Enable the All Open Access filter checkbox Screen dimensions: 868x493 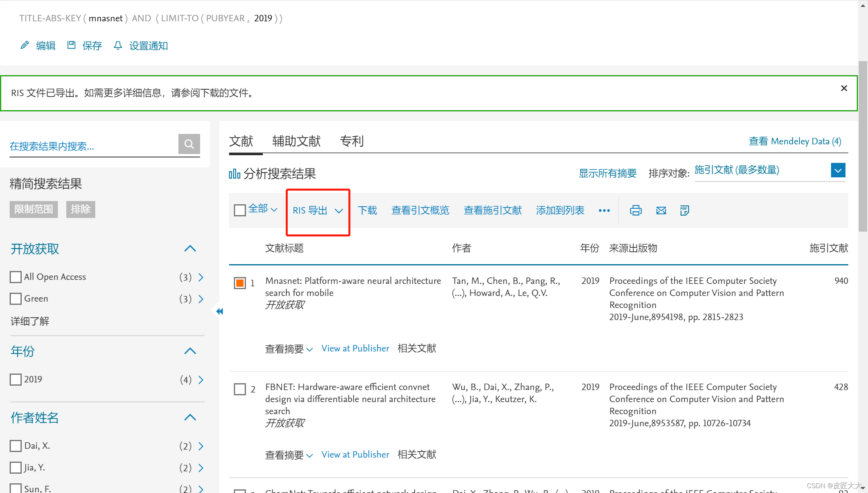15,277
